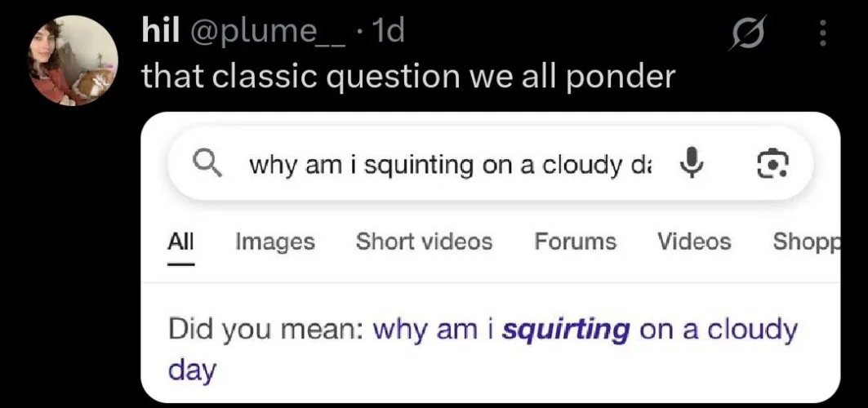
Task: Click the display name "hil"
Action: [x=161, y=32]
